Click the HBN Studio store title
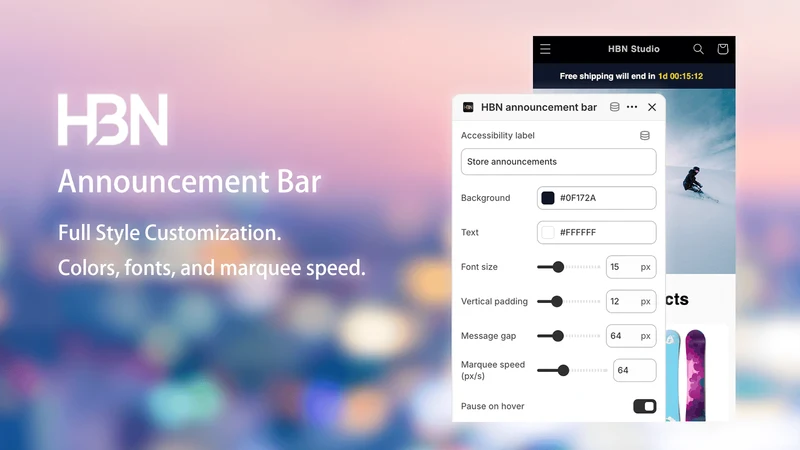This screenshot has height=450, width=800. click(634, 49)
